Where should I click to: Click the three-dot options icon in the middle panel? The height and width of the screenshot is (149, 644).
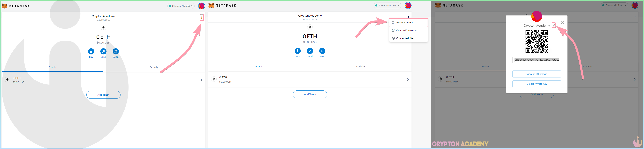[x=408, y=17]
